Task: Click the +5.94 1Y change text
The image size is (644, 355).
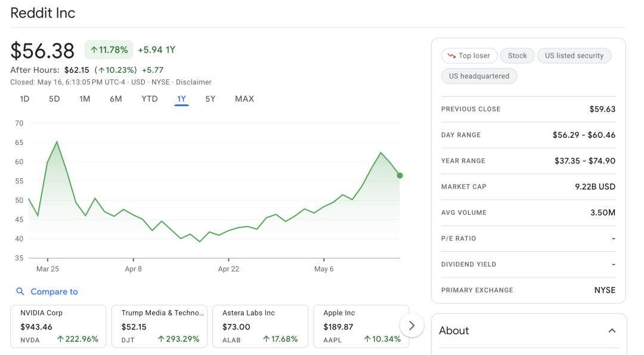Action: click(156, 50)
